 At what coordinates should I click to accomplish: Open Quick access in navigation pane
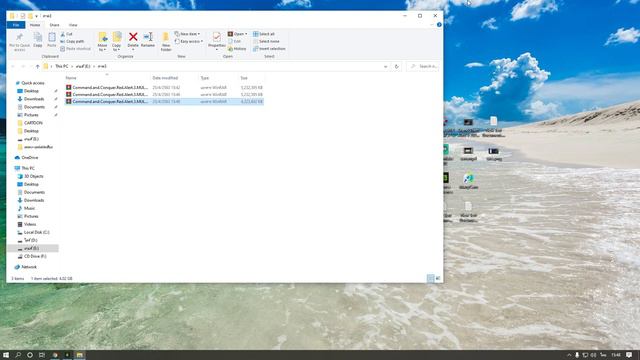32,83
